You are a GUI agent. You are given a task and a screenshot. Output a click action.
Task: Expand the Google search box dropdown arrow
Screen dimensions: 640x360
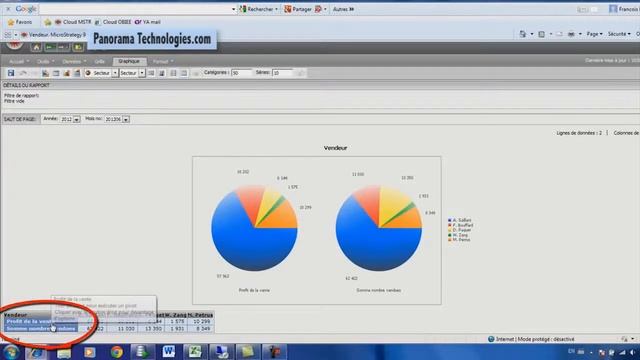[233, 9]
